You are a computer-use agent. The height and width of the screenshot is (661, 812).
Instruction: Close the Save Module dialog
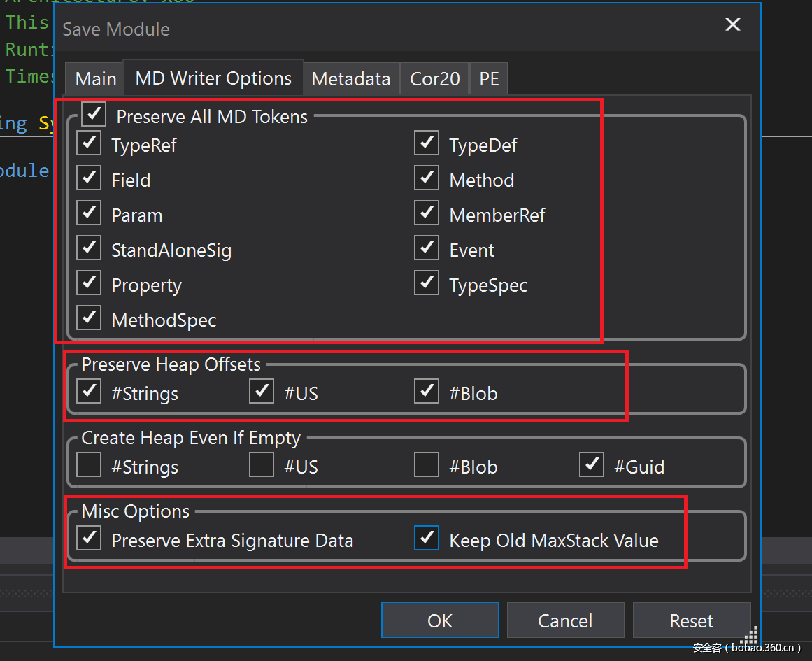click(732, 26)
